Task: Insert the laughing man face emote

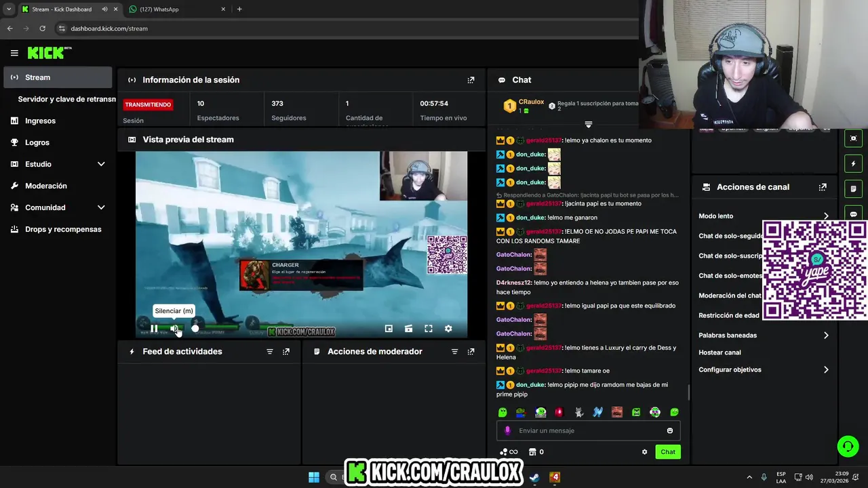Action: tap(617, 412)
